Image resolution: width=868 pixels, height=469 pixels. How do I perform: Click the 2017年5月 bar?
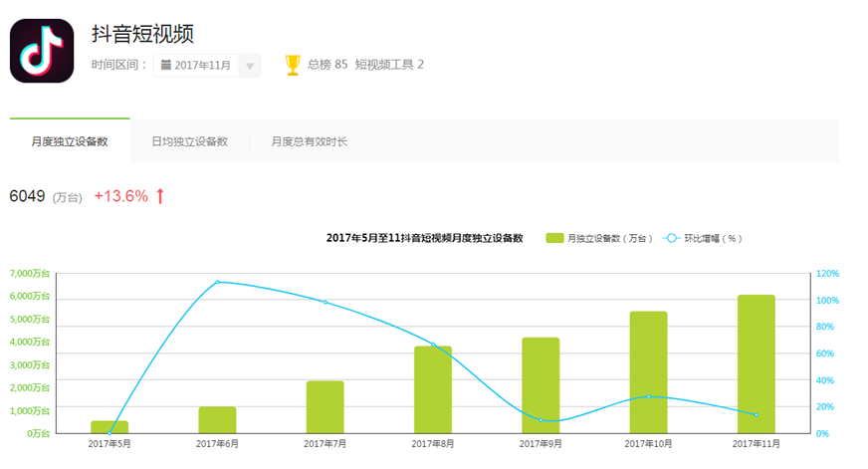(109, 427)
